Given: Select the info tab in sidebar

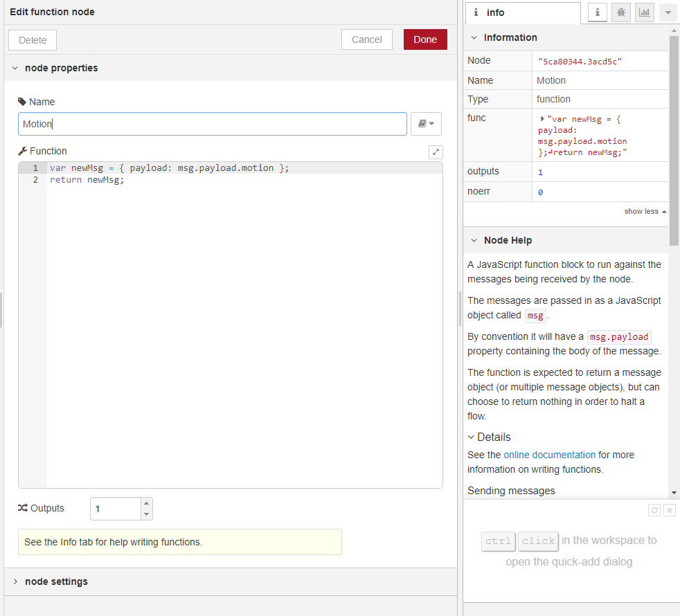Looking at the screenshot, I should coord(523,12).
